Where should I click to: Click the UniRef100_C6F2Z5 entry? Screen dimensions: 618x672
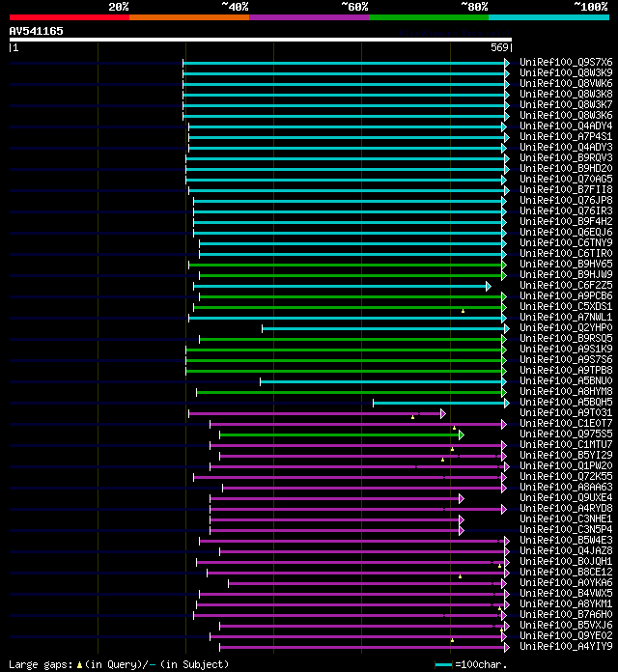tap(566, 286)
